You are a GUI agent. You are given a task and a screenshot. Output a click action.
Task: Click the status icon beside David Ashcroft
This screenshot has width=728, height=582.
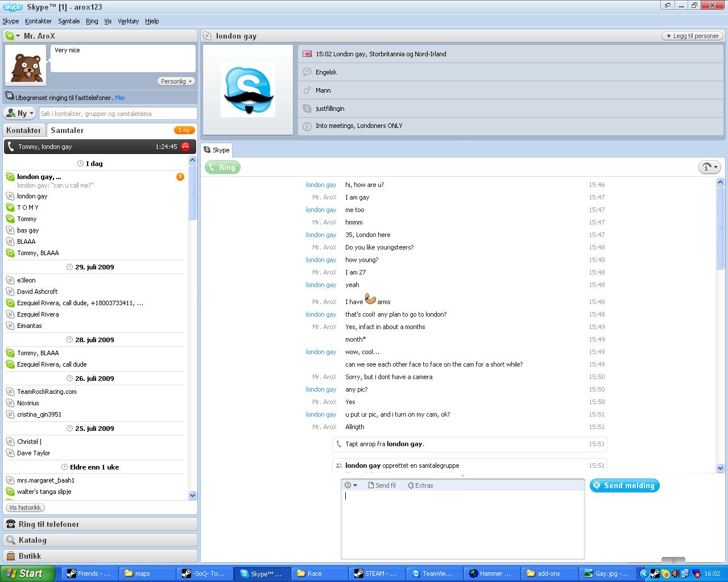pos(10,292)
